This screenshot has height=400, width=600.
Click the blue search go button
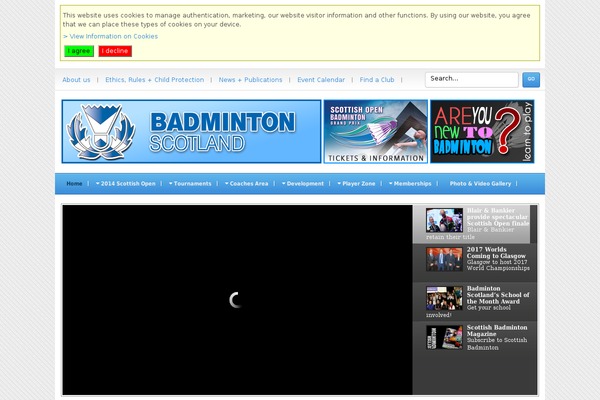[x=531, y=80]
